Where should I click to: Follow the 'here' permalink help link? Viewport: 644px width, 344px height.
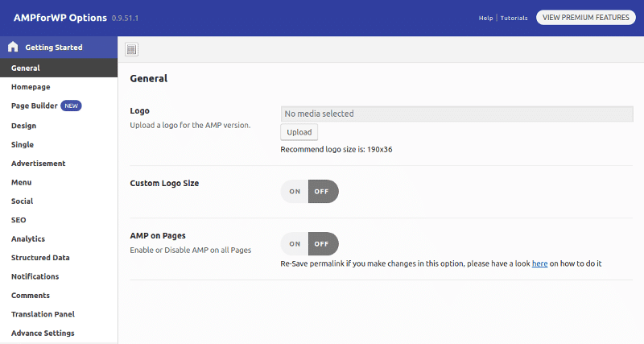tap(539, 263)
